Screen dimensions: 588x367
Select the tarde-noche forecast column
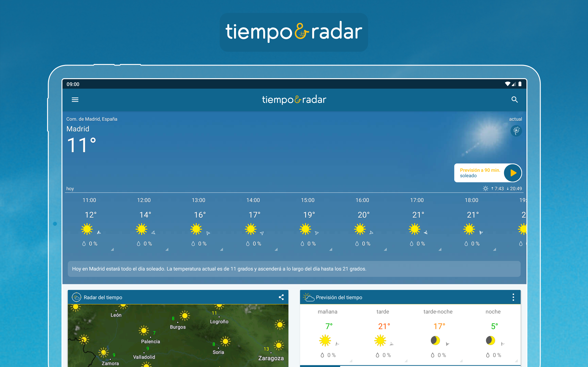point(438,334)
